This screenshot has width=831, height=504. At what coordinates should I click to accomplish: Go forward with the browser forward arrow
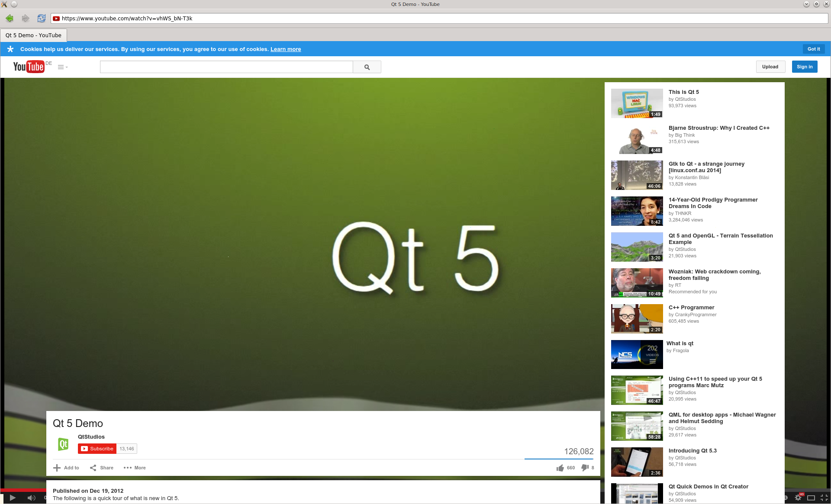coord(26,18)
